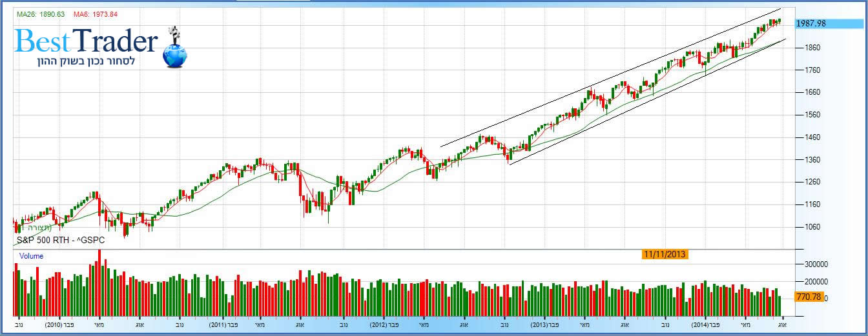Click the 300000 level on the volume axis
Screen dimensions: 868x336
click(814, 264)
